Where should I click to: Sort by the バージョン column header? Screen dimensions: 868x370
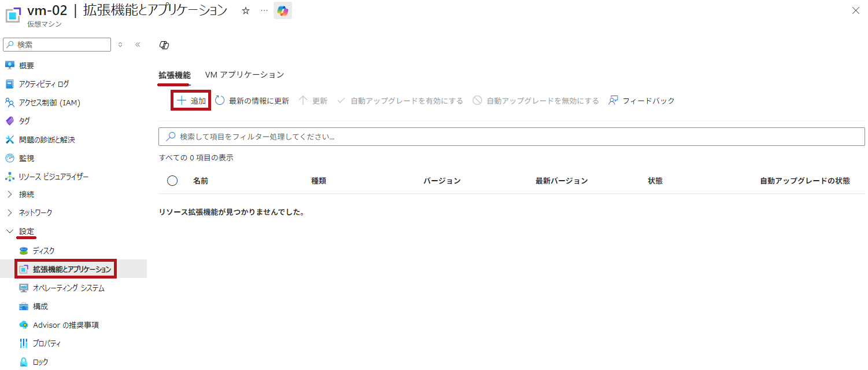click(442, 181)
